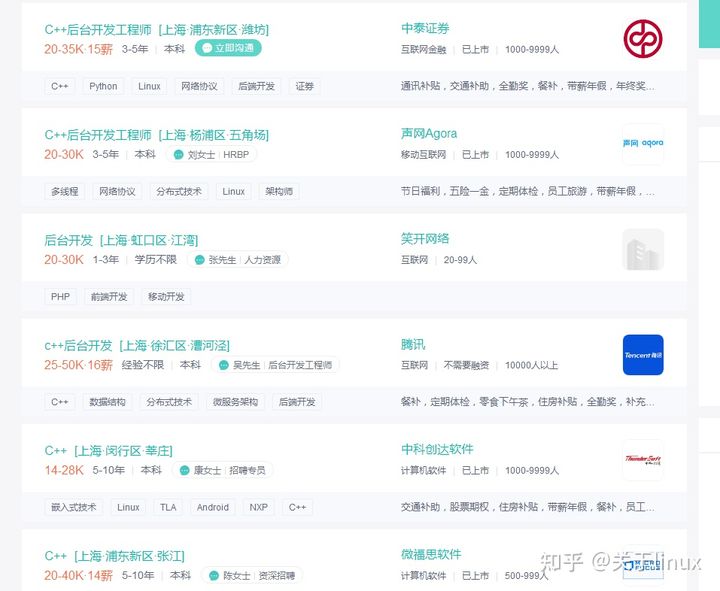Select the Python tag in 中泰证券 listing

tap(103, 86)
